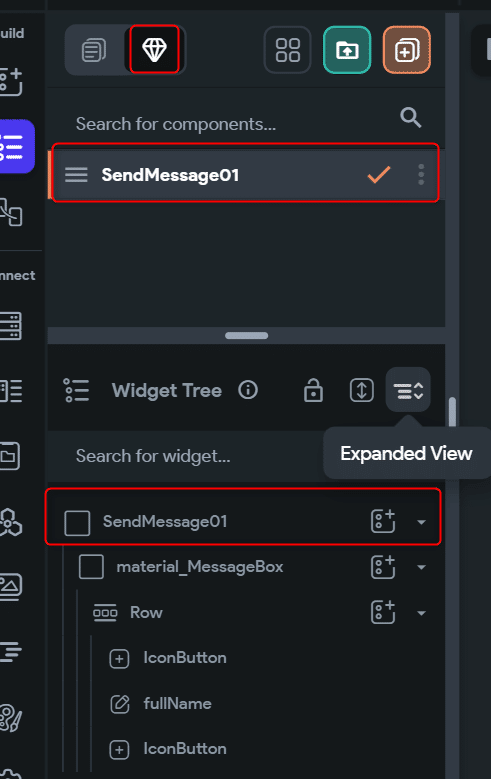This screenshot has height=779, width=491.
Task: Select the fullName widget in tree
Action: point(177,703)
